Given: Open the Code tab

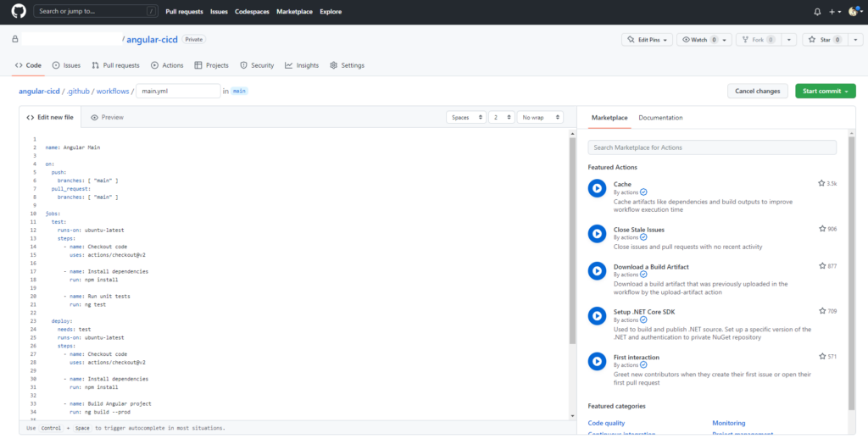Looking at the screenshot, I should tap(28, 65).
